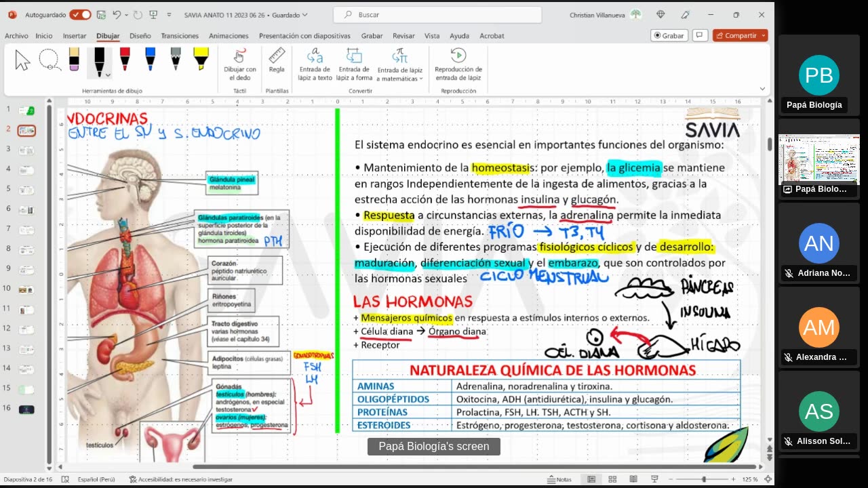Click Entrada de lápiz a texto

pos(315,65)
